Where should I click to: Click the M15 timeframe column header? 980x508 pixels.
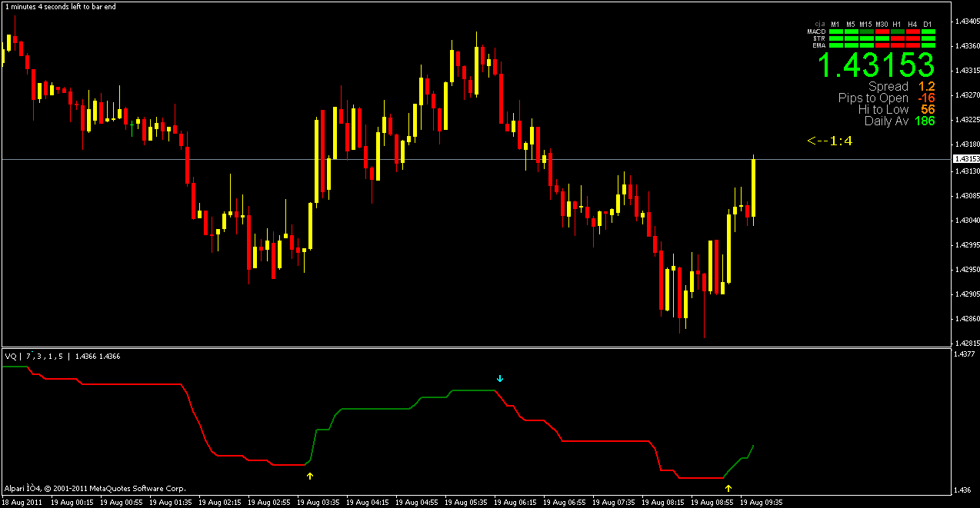(866, 25)
